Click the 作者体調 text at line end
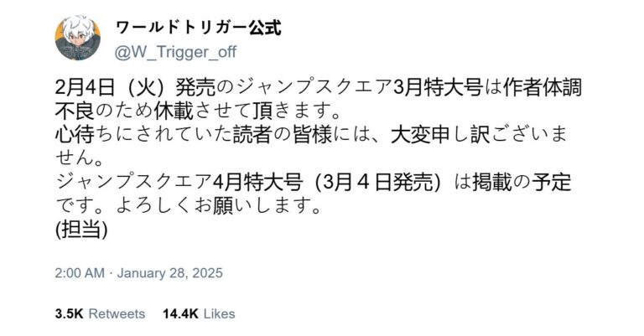Screen dimensions: 644x336 coord(543,88)
